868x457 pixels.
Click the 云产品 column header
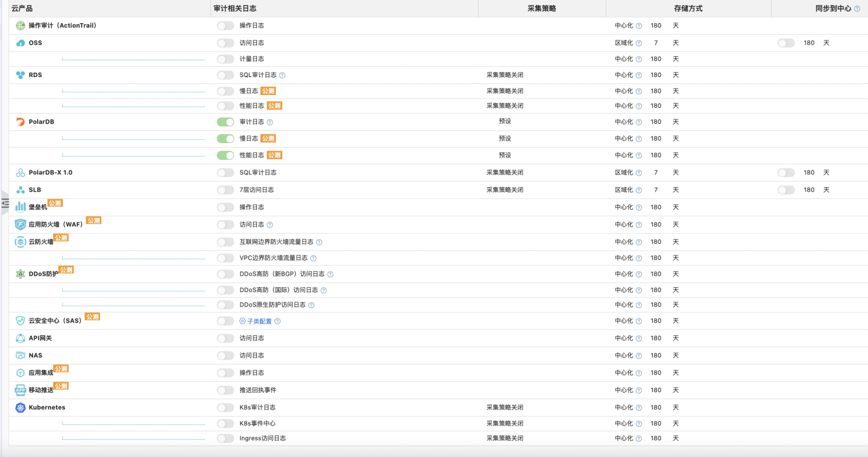pyautogui.click(x=22, y=9)
